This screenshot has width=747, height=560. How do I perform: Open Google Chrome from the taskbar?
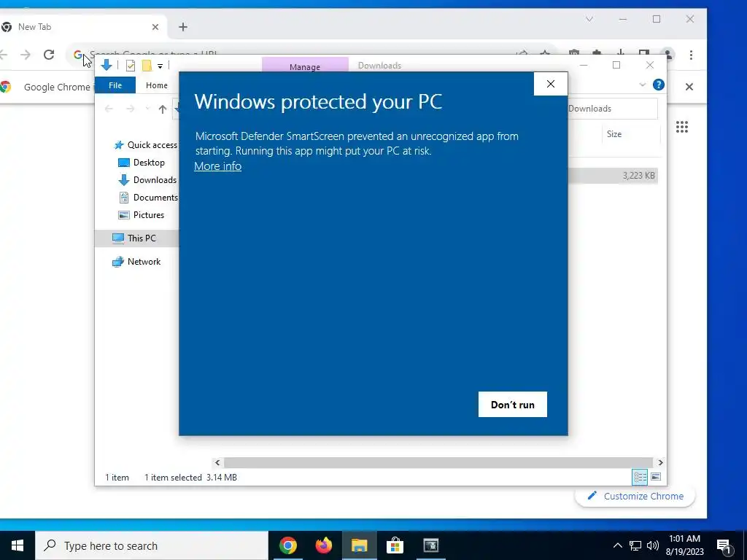click(287, 545)
